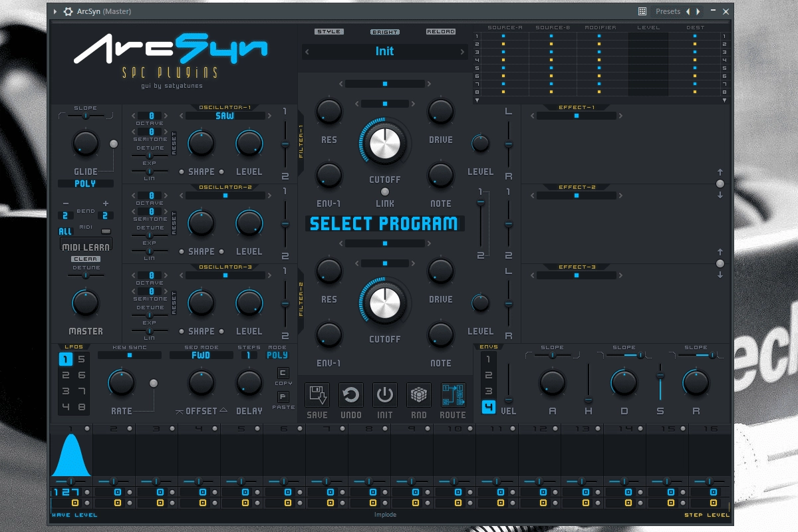Screen dimensions: 798x532
Task: Click the plugin gear settings icon in titlebar
Action: (x=68, y=11)
